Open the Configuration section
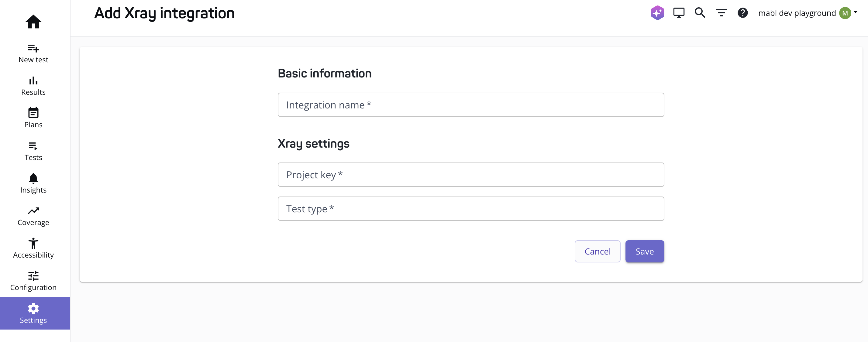This screenshot has height=342, width=868. [33, 282]
